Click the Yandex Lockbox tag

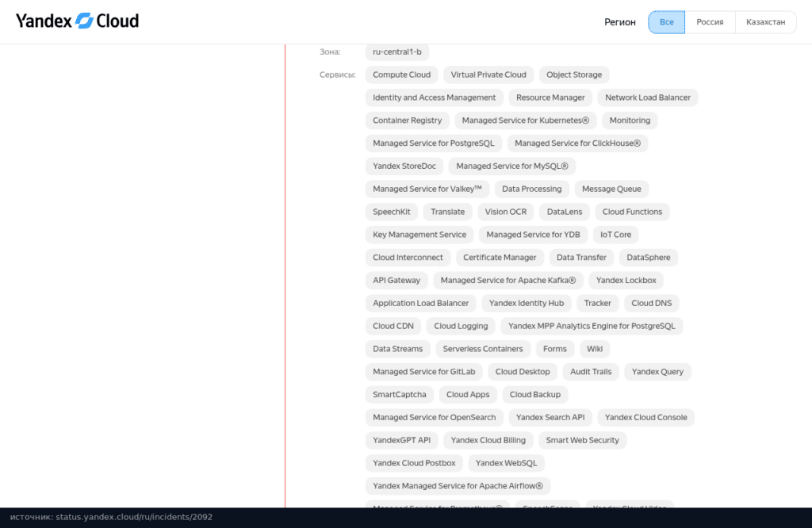click(x=626, y=280)
